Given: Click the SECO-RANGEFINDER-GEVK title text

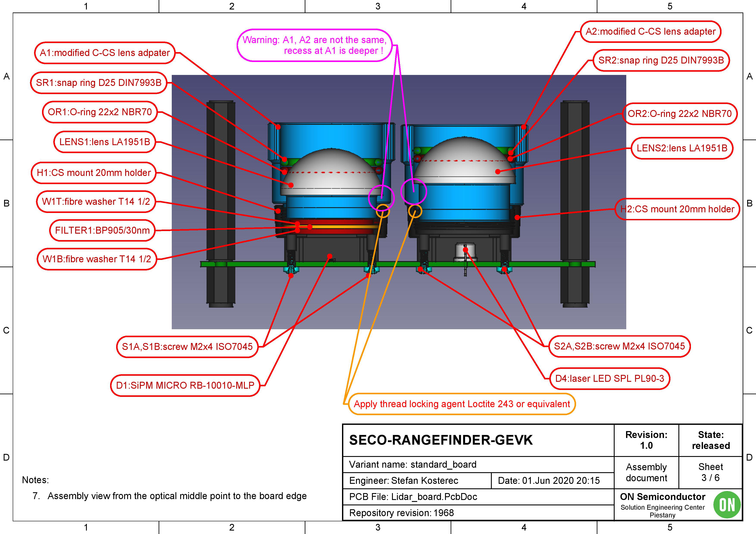Looking at the screenshot, I should click(x=440, y=440).
